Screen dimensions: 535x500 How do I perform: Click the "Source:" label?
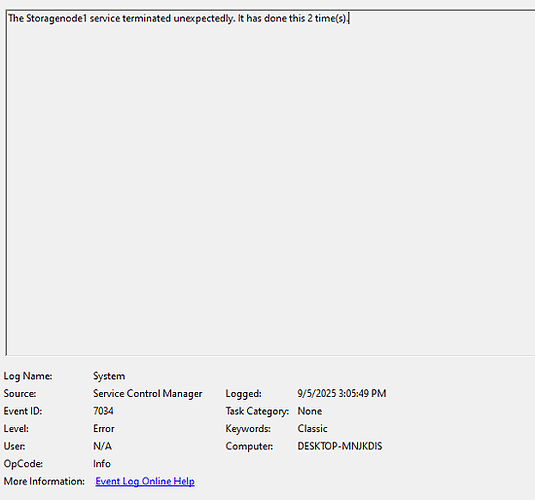click(x=20, y=394)
